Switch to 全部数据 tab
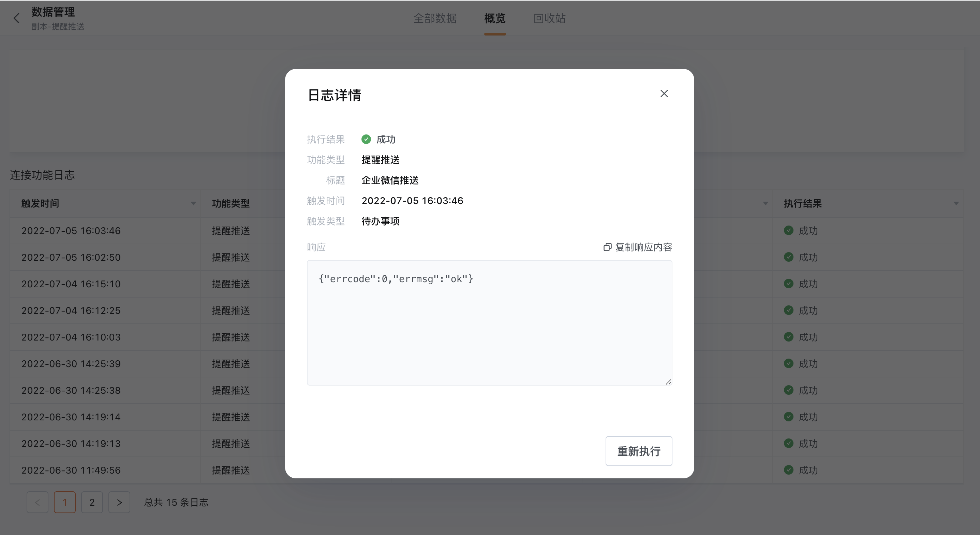 (435, 18)
